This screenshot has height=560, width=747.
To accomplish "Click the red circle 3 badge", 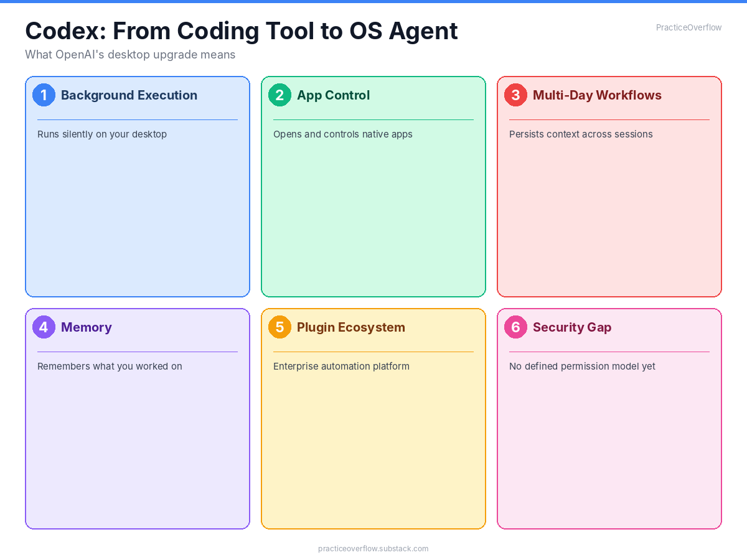I will coord(515,95).
